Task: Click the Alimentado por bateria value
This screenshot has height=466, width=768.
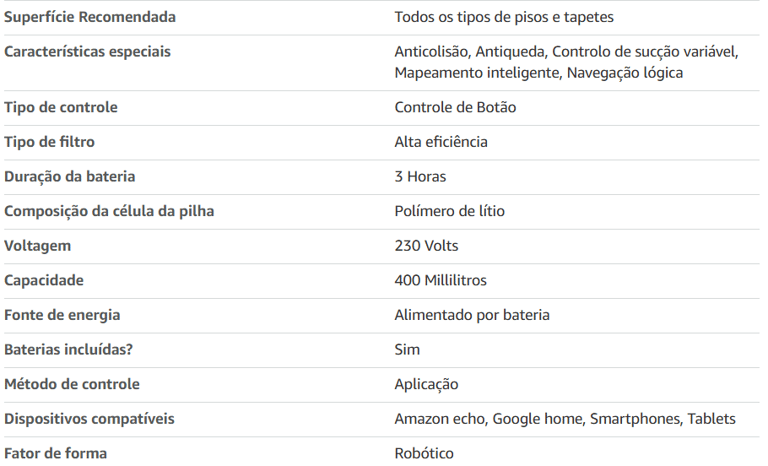Action: pos(472,315)
